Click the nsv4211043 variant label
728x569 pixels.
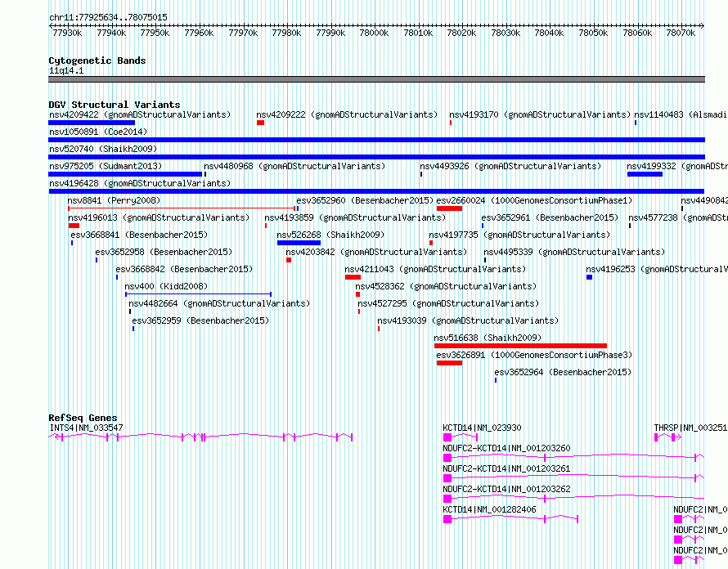click(435, 269)
